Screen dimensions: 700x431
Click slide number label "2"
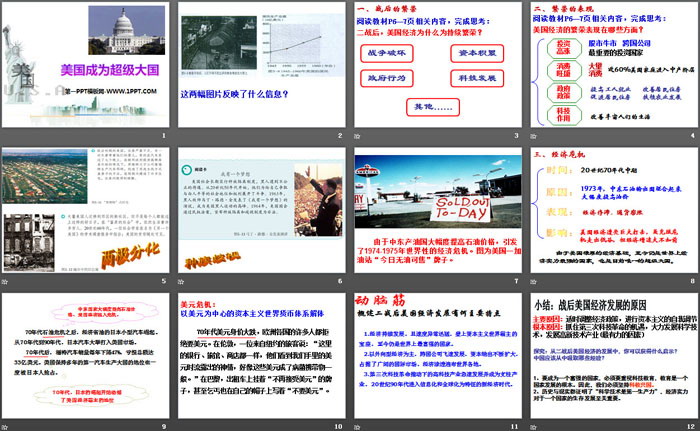[340, 135]
